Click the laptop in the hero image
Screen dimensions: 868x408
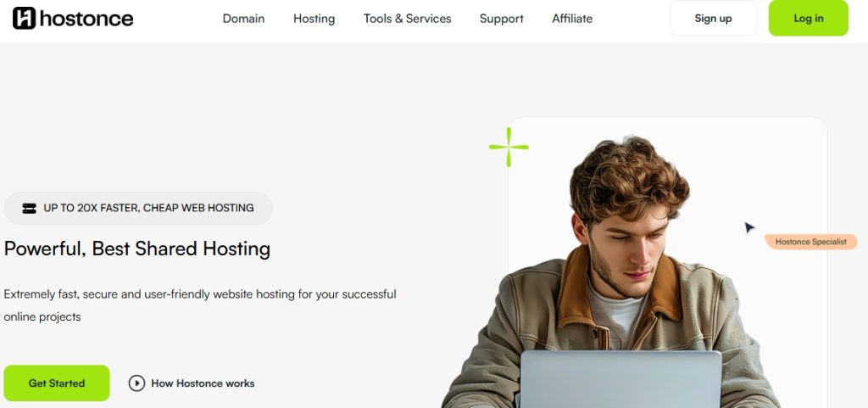[621, 379]
